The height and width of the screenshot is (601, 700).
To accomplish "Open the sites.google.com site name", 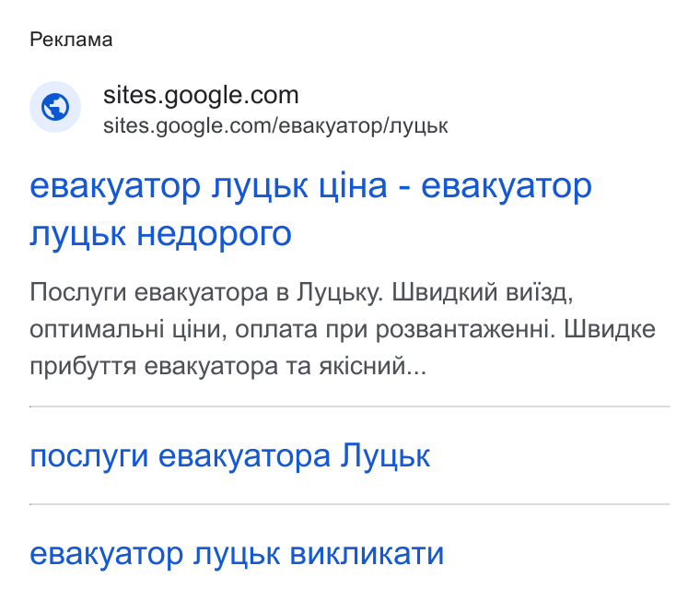I will pyautogui.click(x=201, y=95).
